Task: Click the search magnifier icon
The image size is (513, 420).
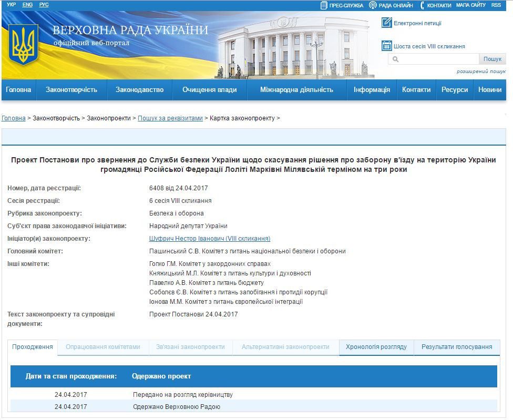Action: click(395, 59)
